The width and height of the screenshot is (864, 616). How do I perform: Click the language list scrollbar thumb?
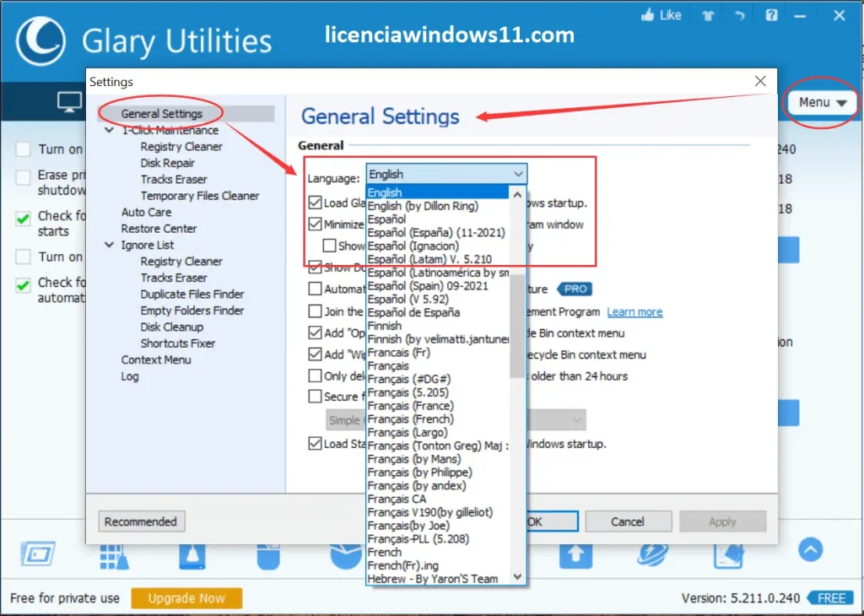pyautogui.click(x=517, y=327)
